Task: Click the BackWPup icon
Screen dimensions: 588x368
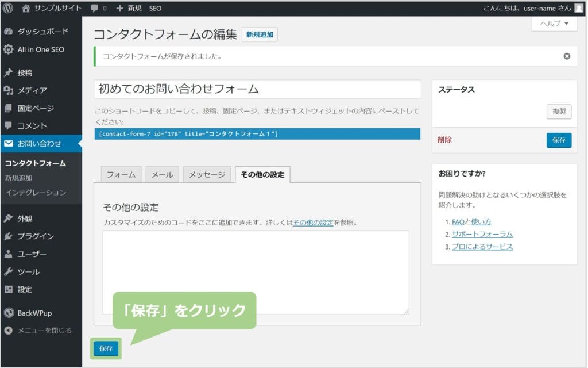Action: pos(8,313)
